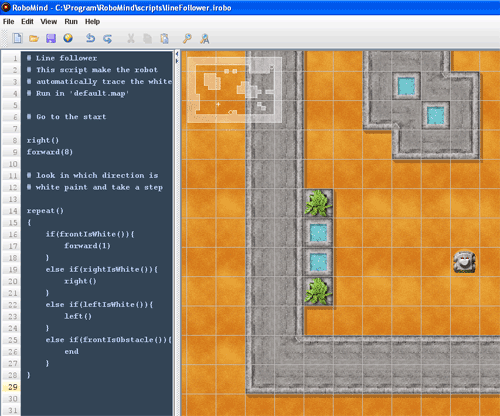Click the upper plant obstacle tile
Image resolution: width=500 pixels, height=416 pixels.
[x=318, y=203]
